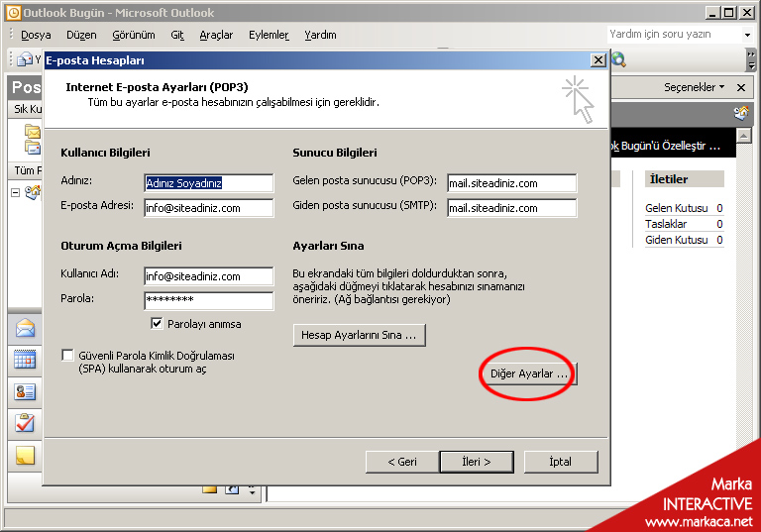Close the Seçenekler bar with X
761x532 pixels.
[740, 88]
